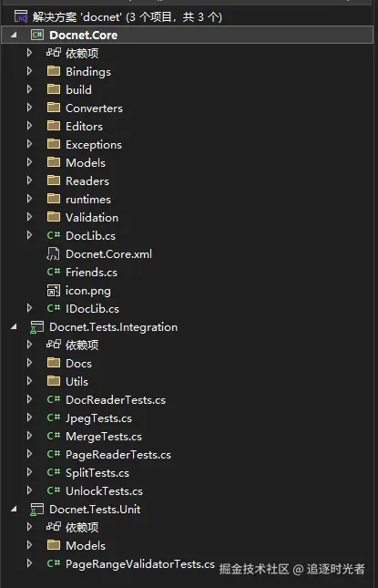Select the runtimes folder label
Viewport: 378px width, 588px height.
tap(88, 199)
